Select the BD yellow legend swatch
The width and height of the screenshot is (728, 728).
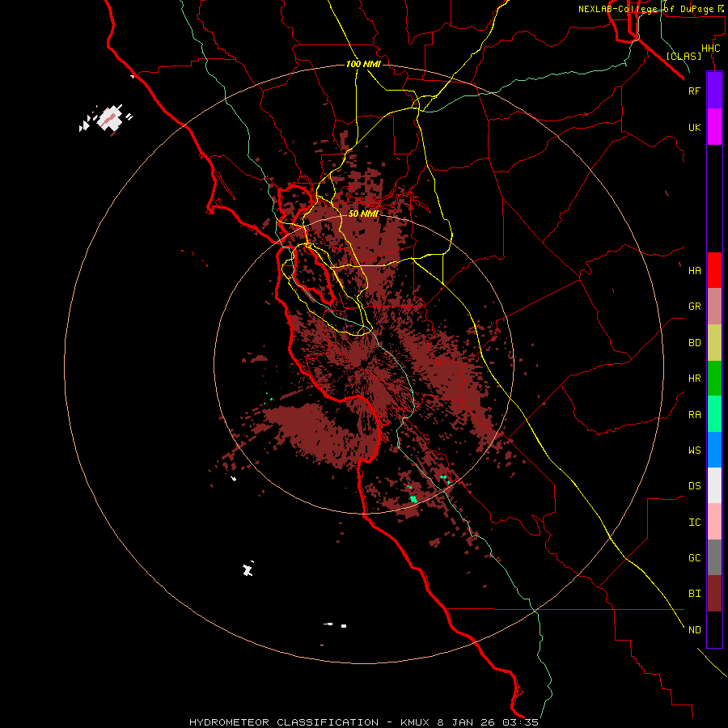pyautogui.click(x=714, y=343)
